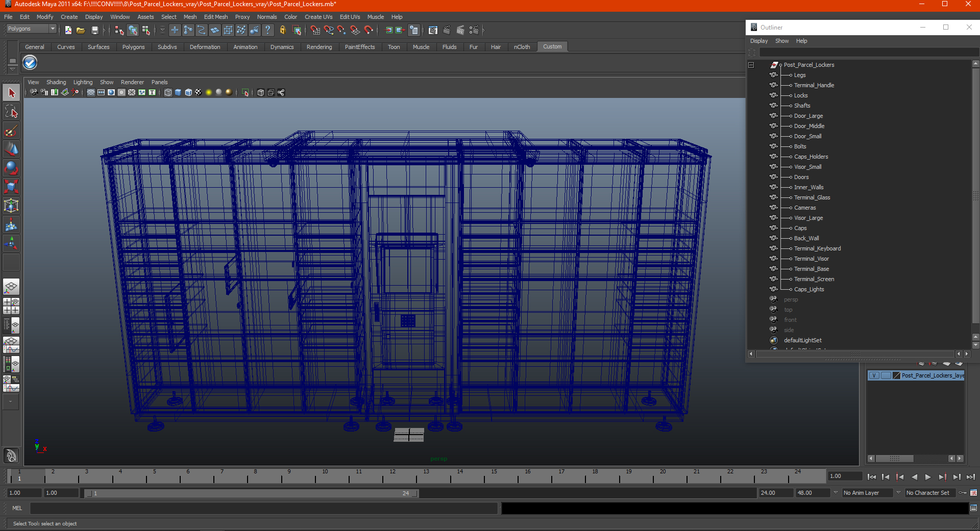Open the Create UVs menu
980x531 pixels.
click(x=318, y=17)
